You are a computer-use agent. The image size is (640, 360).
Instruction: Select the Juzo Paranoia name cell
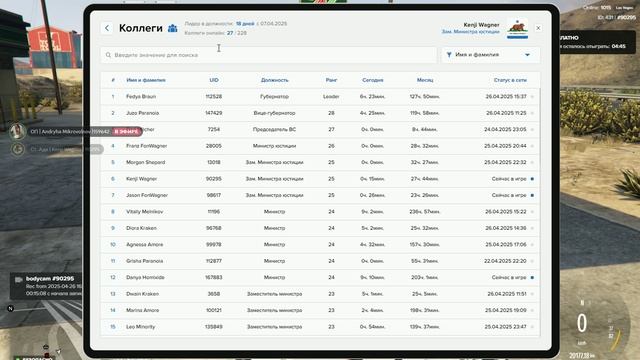142,113
